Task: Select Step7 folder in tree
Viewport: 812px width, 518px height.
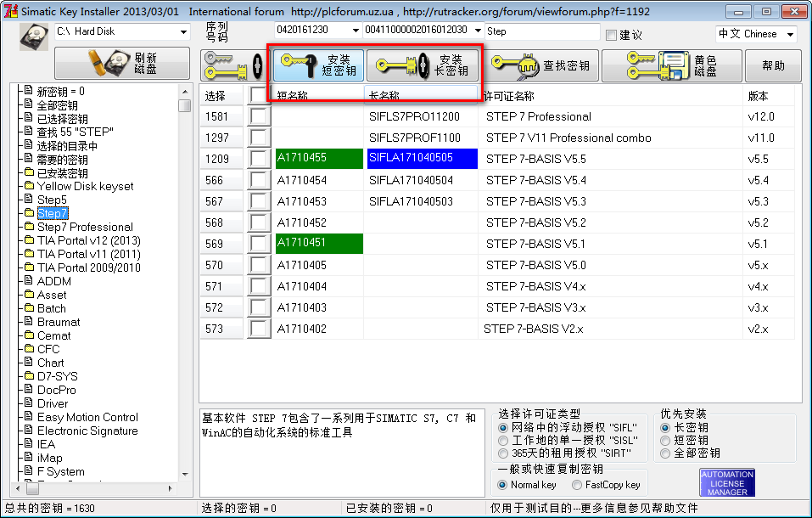Action: pyautogui.click(x=53, y=213)
